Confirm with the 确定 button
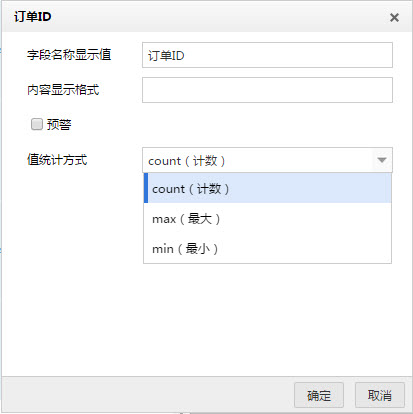 tap(319, 395)
